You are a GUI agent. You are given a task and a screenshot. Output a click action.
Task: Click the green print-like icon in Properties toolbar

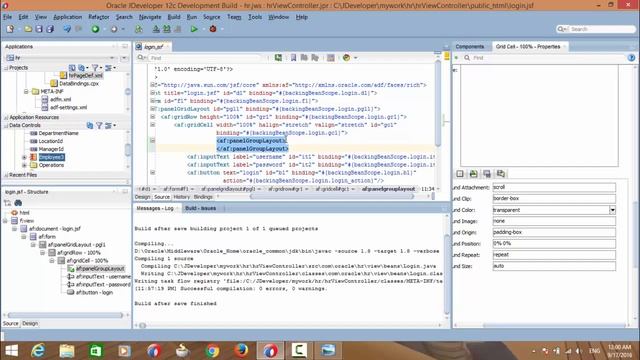(473, 174)
